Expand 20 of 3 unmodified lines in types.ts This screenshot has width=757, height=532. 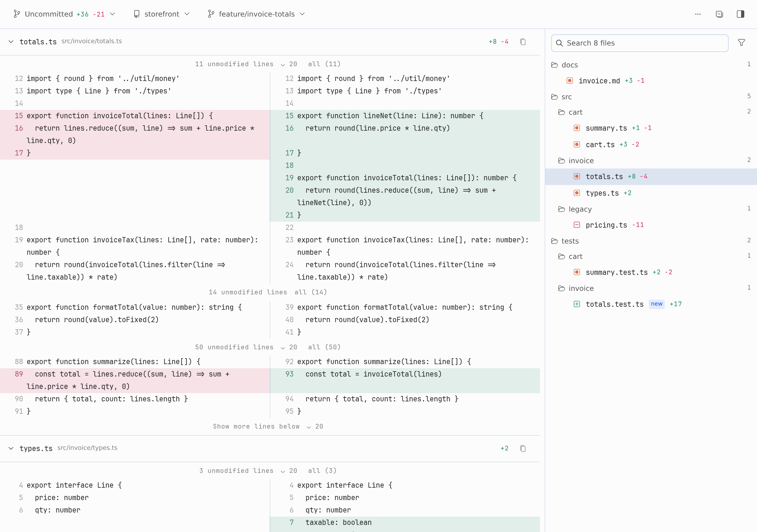pyautogui.click(x=289, y=471)
